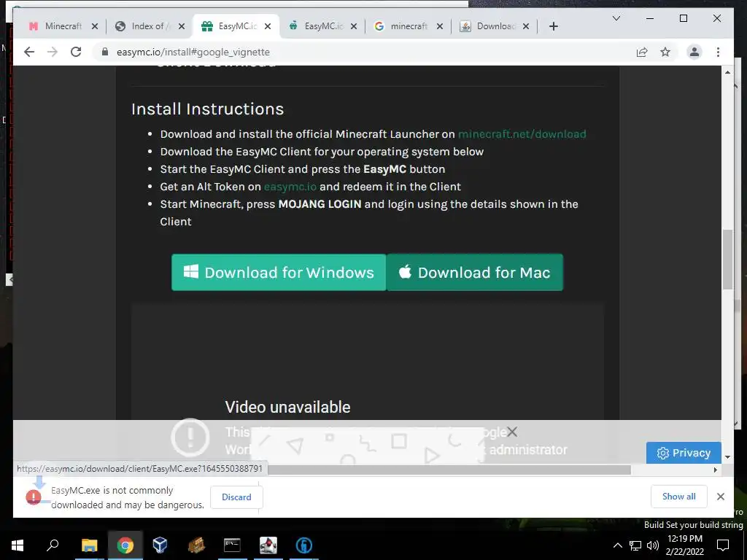Open the taskbar clock and date
The width and height of the screenshot is (747, 560).
(x=684, y=545)
